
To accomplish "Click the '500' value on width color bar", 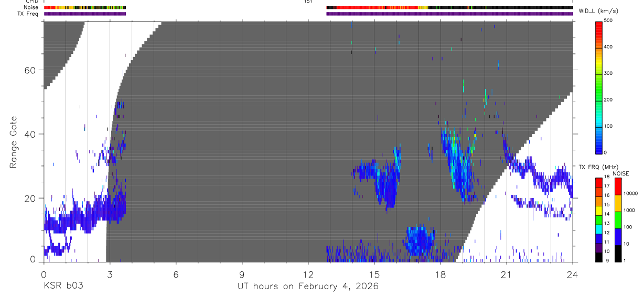I will click(609, 20).
